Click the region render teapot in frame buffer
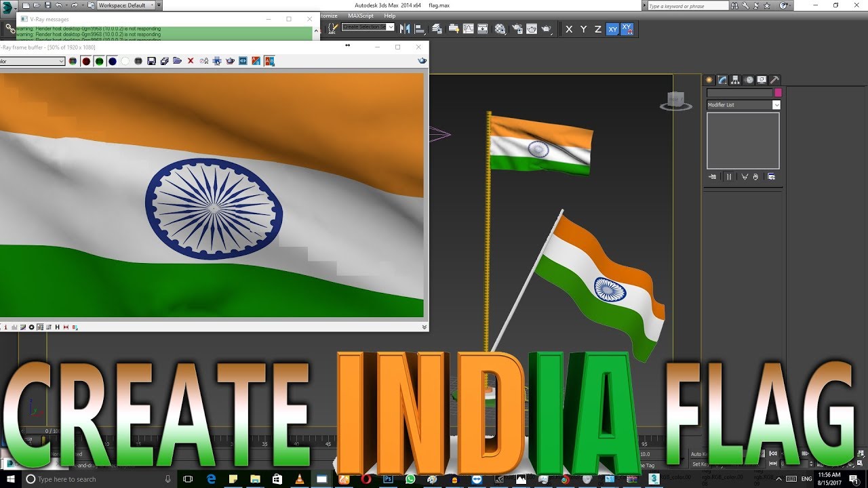Viewport: 868px width, 488px height. pos(230,61)
